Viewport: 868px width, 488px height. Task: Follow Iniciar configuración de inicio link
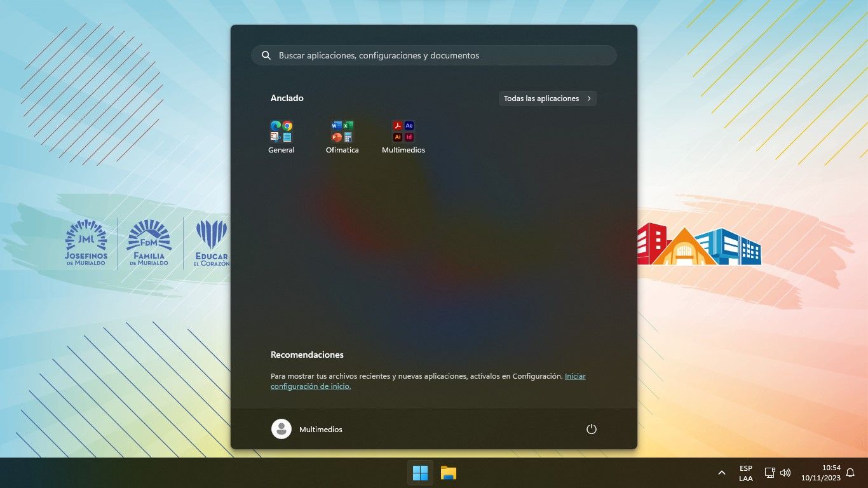[428, 381]
